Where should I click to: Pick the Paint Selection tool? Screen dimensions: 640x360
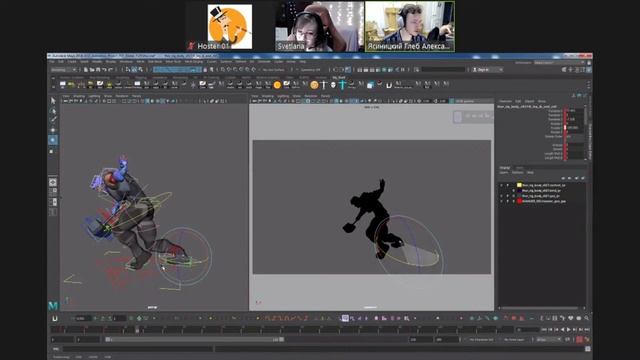[x=53, y=120]
